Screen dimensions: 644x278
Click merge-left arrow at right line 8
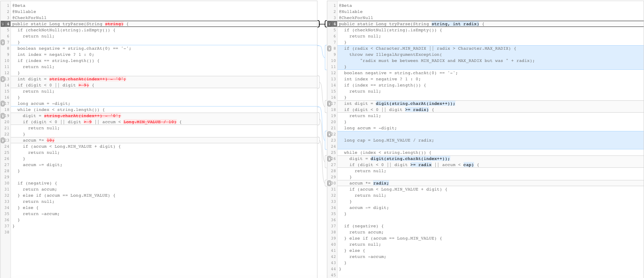pyautogui.click(x=329, y=49)
